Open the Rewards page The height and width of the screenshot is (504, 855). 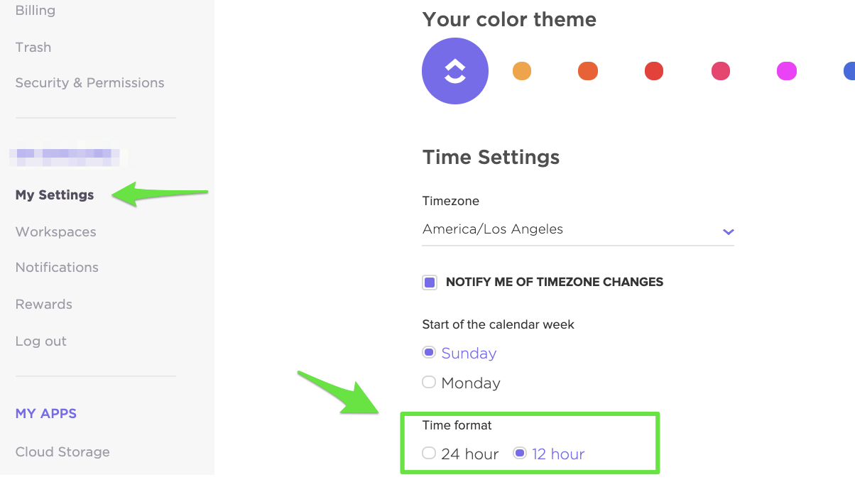coord(44,305)
